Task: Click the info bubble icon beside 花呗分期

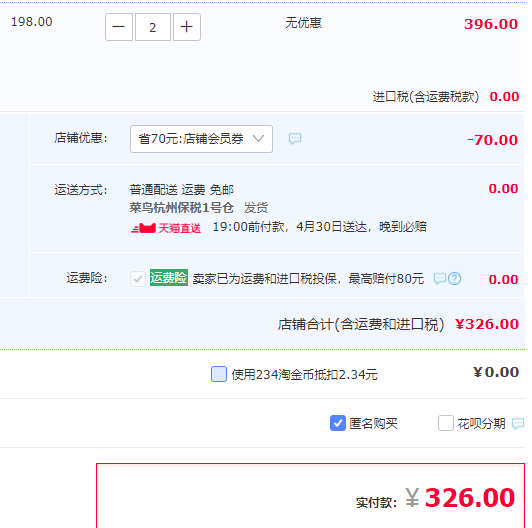Action: (518, 423)
